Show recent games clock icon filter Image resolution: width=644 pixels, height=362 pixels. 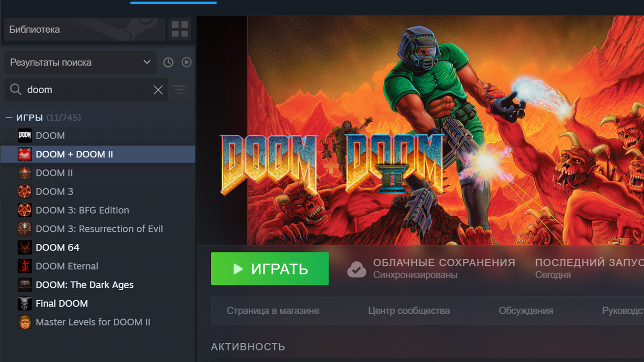pyautogui.click(x=168, y=62)
